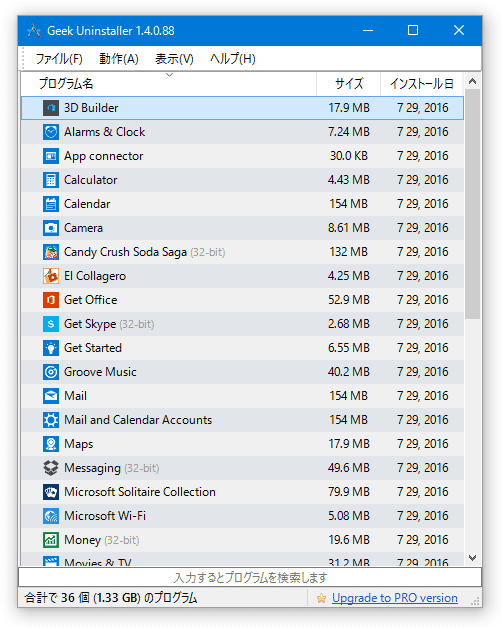502x629 pixels.
Task: Select the Microsoft Wi-Fi icon
Action: point(51,516)
